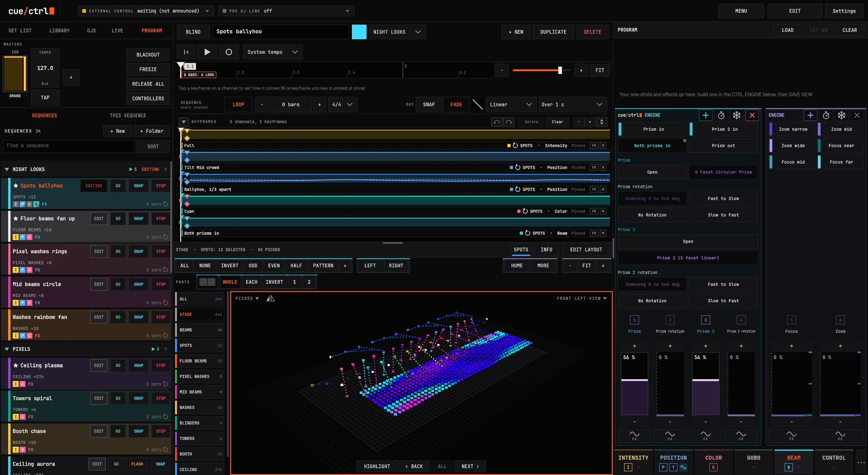Click GO on Floor beams fan up
Viewport: 868px width, 475px height.
pyautogui.click(x=118, y=218)
